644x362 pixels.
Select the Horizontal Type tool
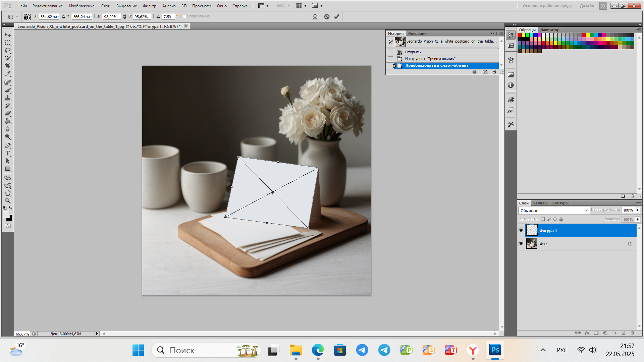click(8, 154)
